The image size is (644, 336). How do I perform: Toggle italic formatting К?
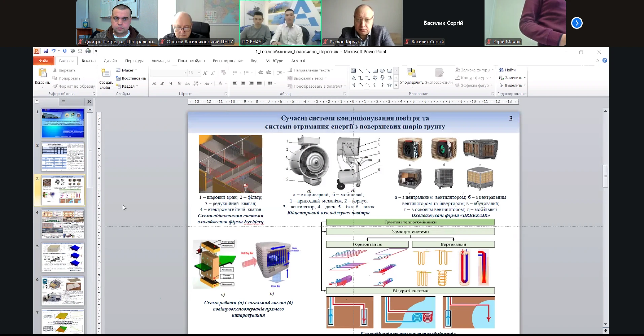[162, 83]
